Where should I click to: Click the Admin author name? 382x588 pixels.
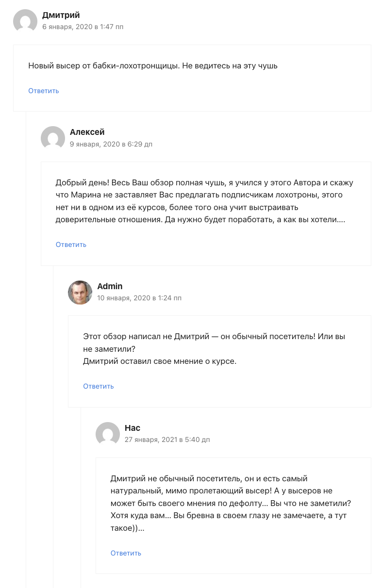tap(110, 286)
